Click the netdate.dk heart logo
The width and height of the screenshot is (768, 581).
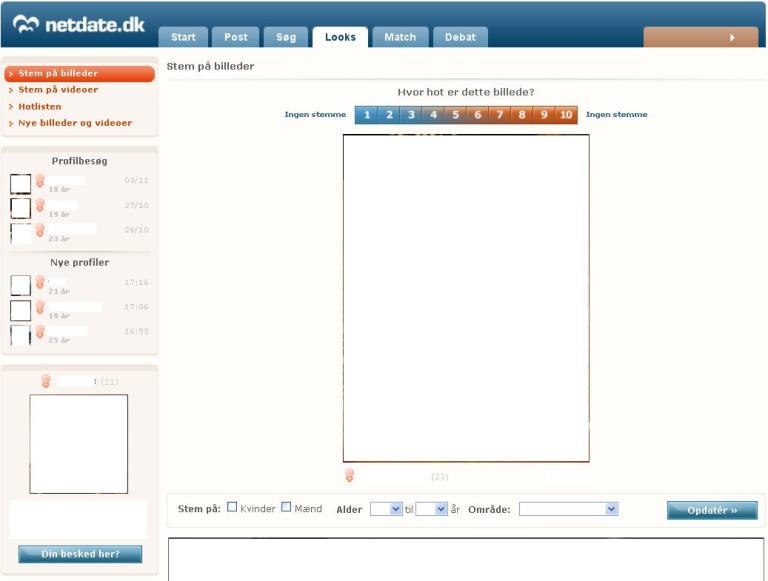click(x=25, y=24)
